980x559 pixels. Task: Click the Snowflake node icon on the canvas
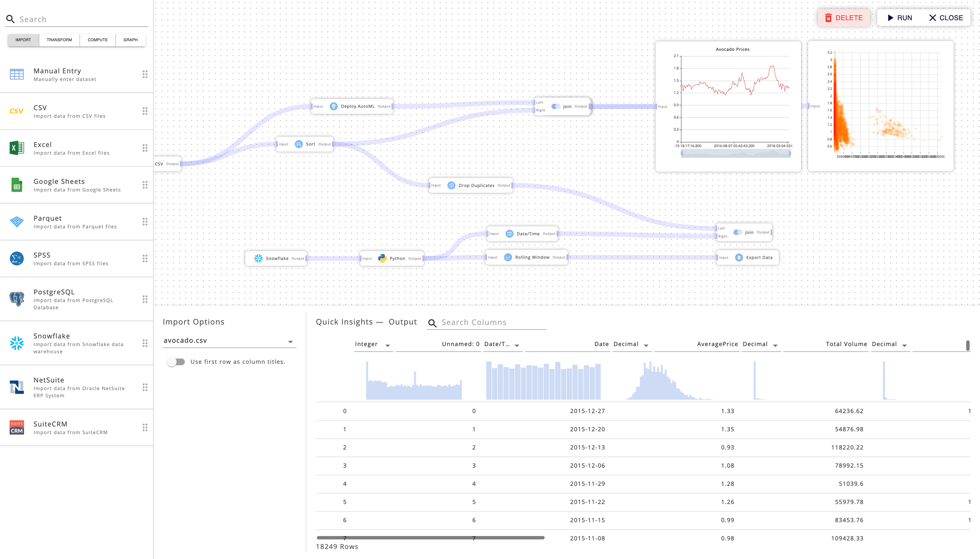tap(258, 258)
